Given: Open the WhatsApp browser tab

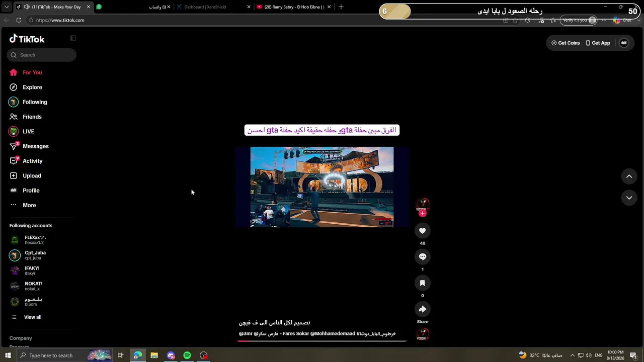Looking at the screenshot, I should (x=134, y=7).
